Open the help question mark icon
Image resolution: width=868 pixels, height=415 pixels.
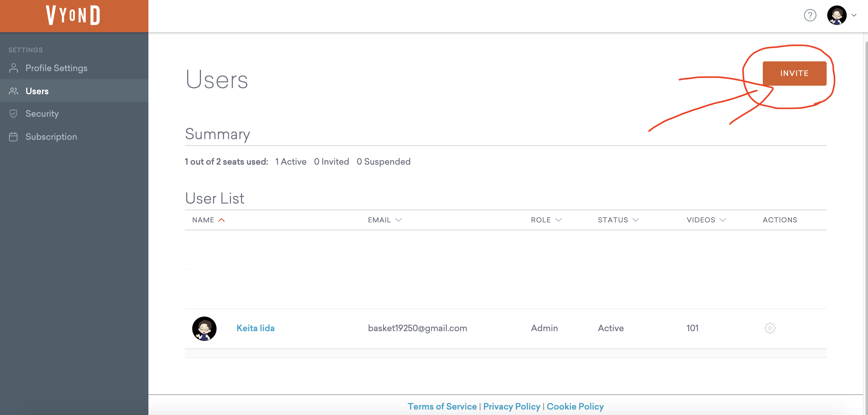pyautogui.click(x=810, y=15)
